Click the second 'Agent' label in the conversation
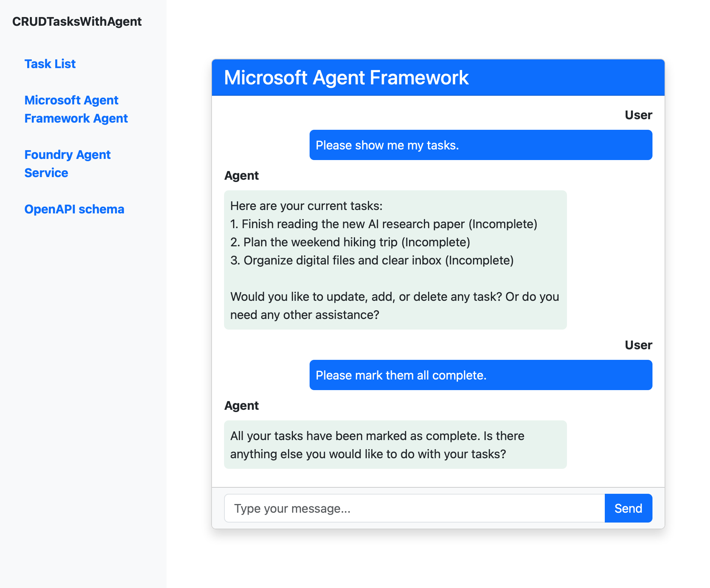 click(x=241, y=405)
